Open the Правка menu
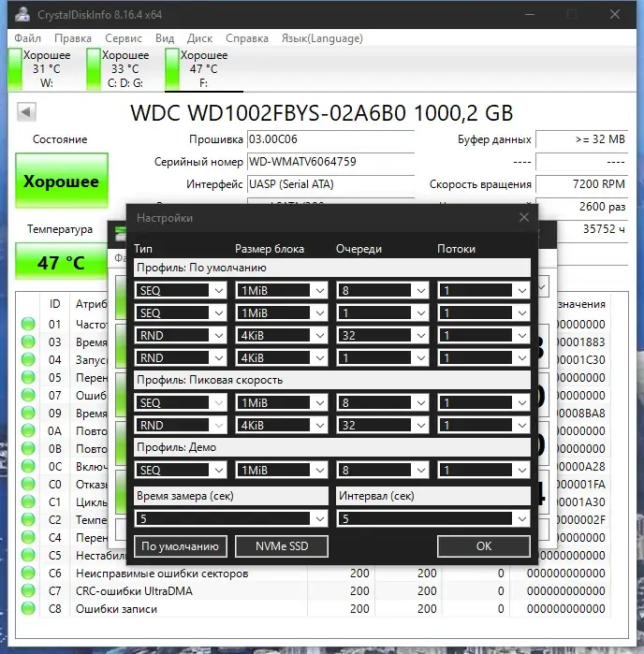 coord(73,38)
